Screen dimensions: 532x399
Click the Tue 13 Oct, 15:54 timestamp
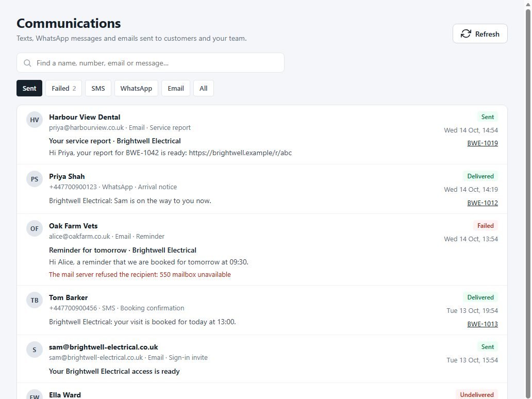coord(472,360)
